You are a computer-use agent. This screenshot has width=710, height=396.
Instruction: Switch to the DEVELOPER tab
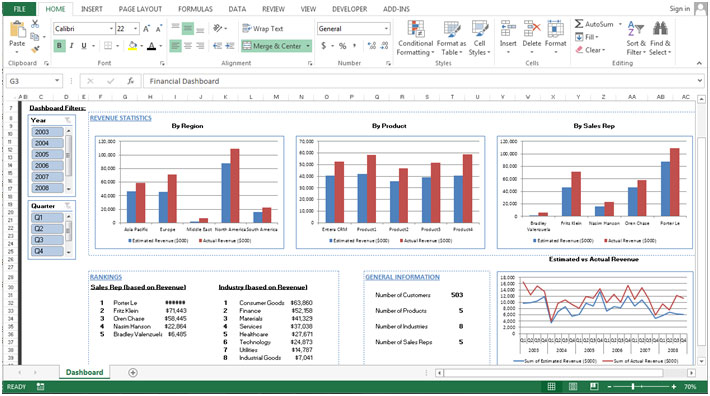[x=350, y=9]
